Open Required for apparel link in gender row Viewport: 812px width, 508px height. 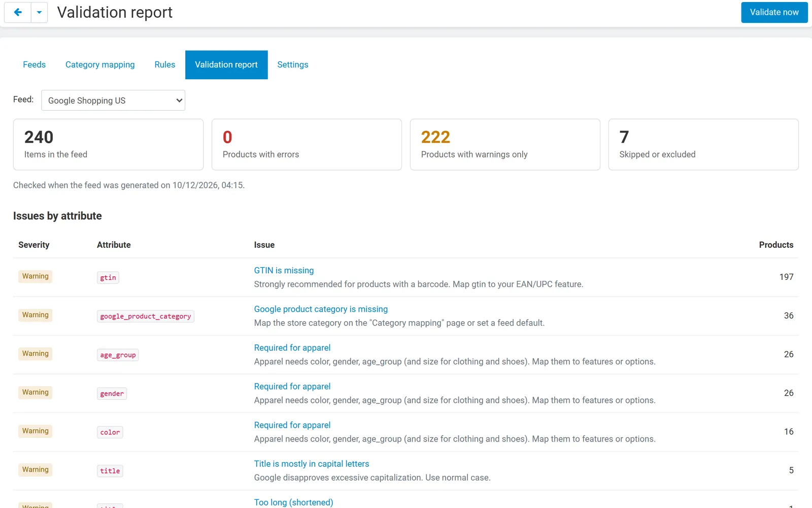pos(292,386)
